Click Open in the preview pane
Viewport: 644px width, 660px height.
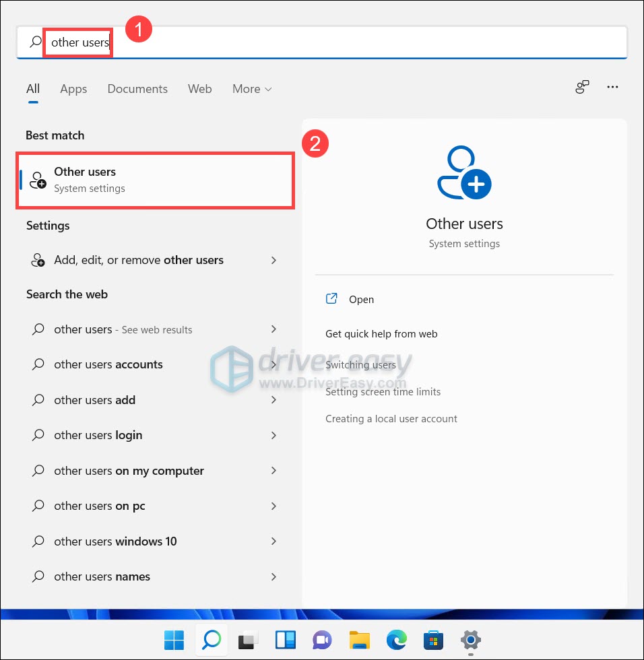(361, 299)
